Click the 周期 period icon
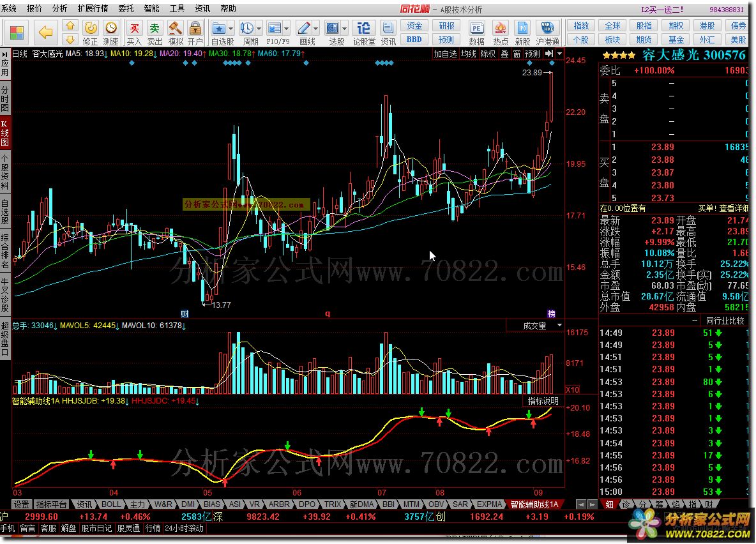Screen dimensions: 756x544 [247, 28]
